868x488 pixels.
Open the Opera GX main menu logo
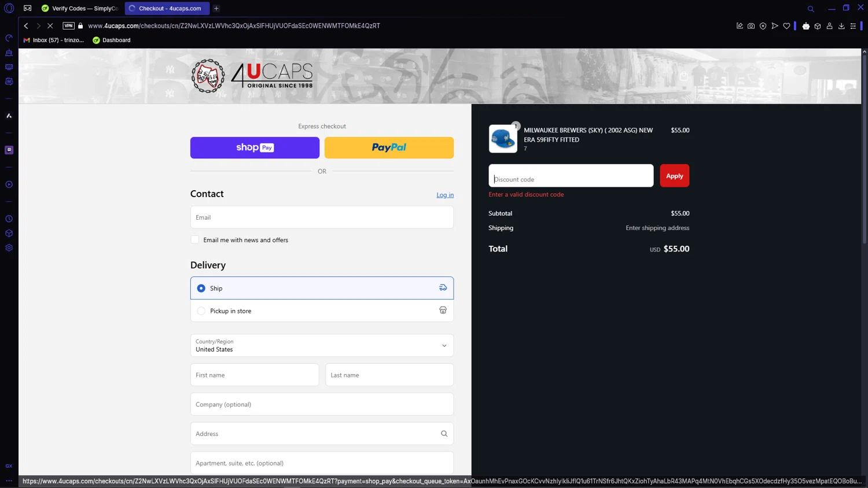pyautogui.click(x=9, y=8)
